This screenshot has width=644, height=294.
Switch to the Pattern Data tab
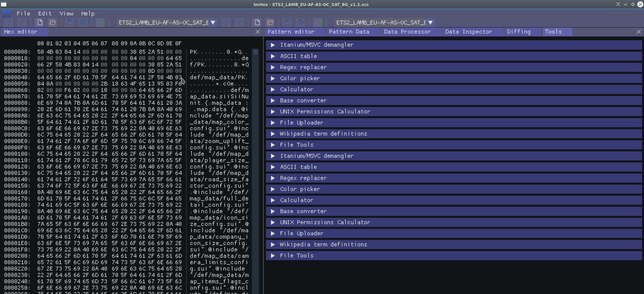tap(353, 32)
